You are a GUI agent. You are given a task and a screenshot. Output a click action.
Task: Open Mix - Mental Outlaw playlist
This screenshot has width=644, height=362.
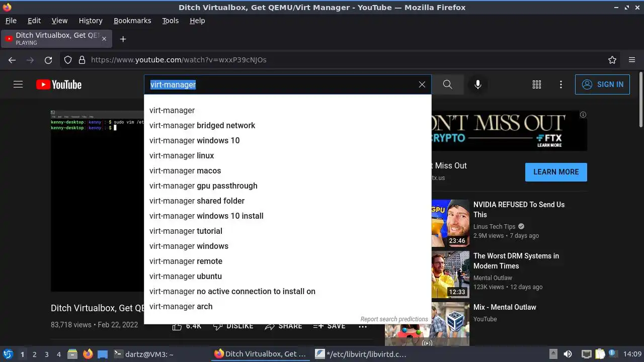[505, 307]
